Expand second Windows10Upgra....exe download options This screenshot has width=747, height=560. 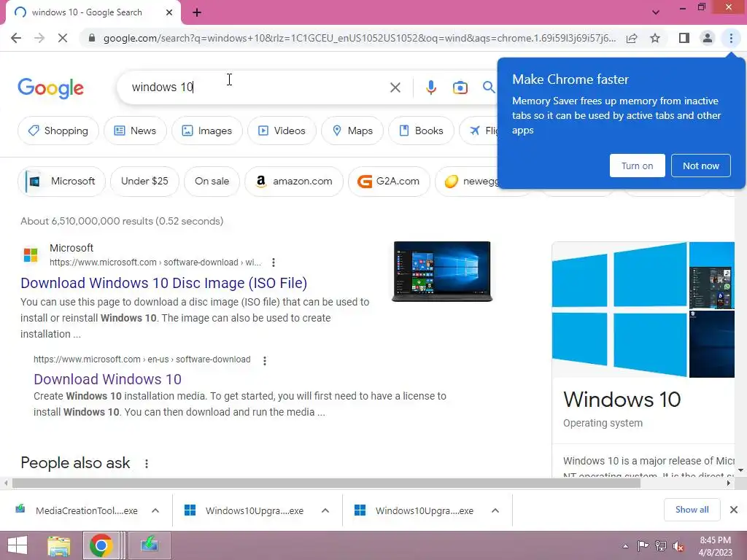(495, 510)
